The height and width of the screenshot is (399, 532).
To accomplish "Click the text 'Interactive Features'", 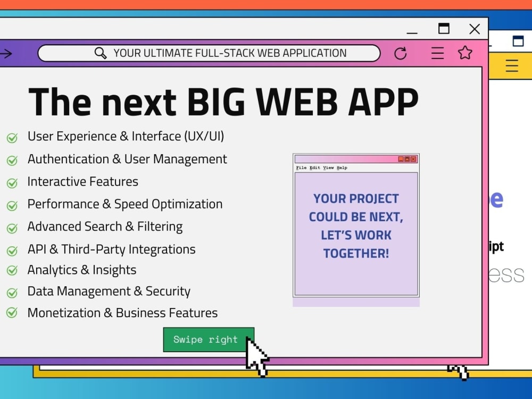I will [x=83, y=181].
